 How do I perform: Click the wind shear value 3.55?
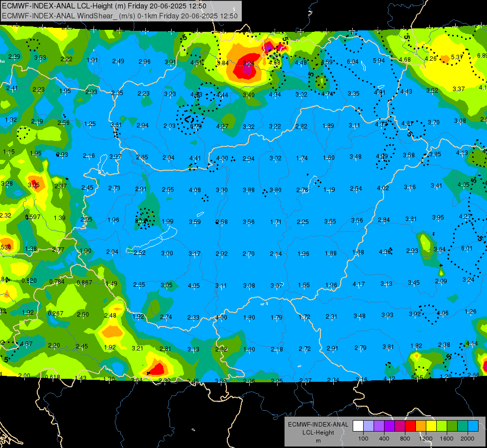tap(330, 221)
